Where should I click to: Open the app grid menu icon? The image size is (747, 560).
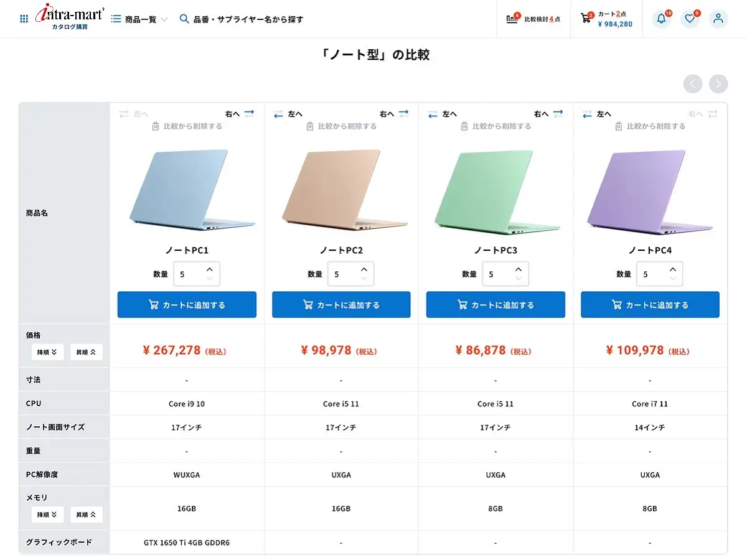24,19
